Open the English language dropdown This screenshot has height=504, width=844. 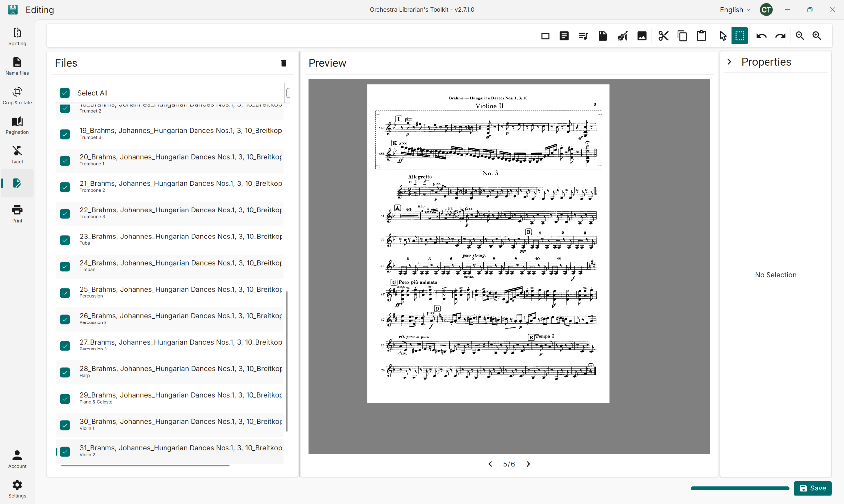(735, 10)
